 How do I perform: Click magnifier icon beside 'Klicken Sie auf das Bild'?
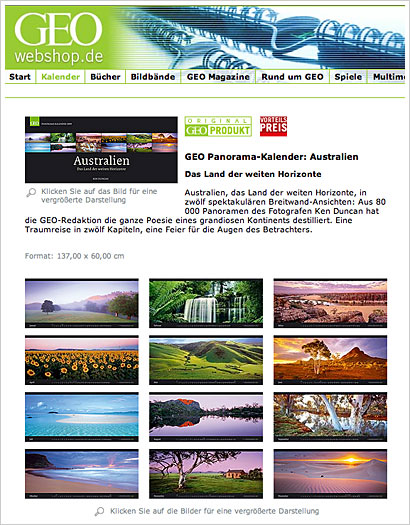coord(31,193)
